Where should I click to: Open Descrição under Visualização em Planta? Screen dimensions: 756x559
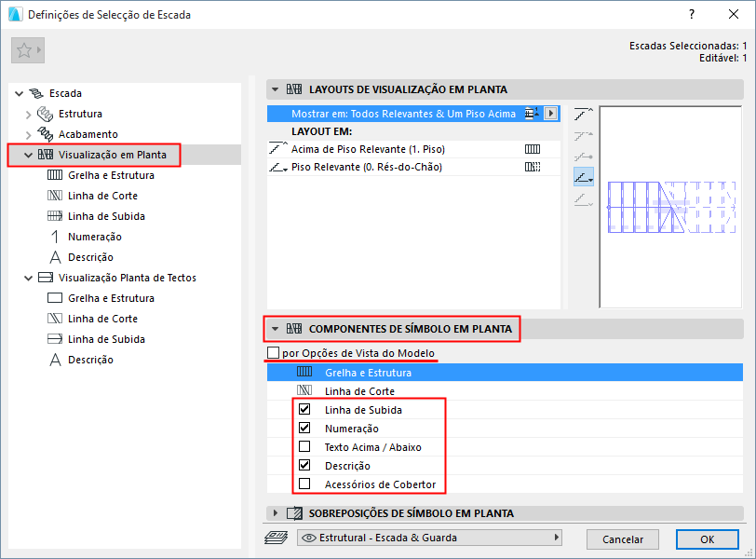[90, 257]
